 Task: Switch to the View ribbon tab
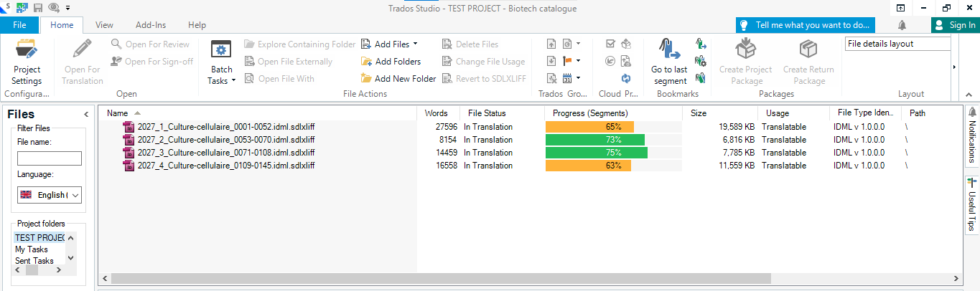click(104, 25)
